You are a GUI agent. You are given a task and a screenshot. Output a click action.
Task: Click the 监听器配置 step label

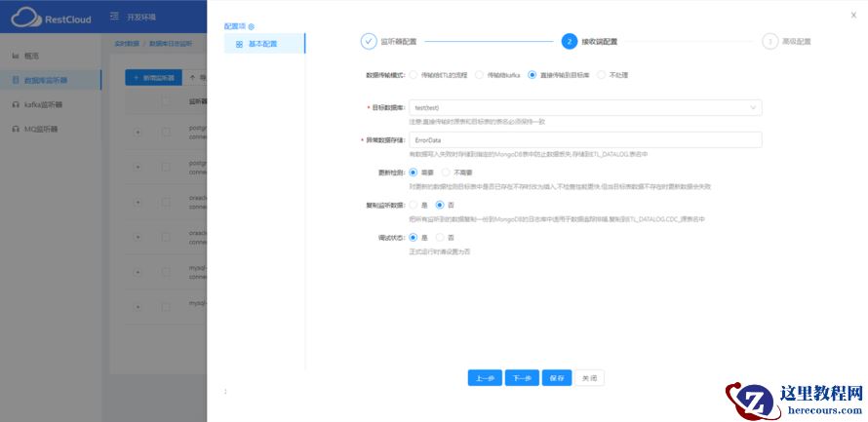click(399, 42)
